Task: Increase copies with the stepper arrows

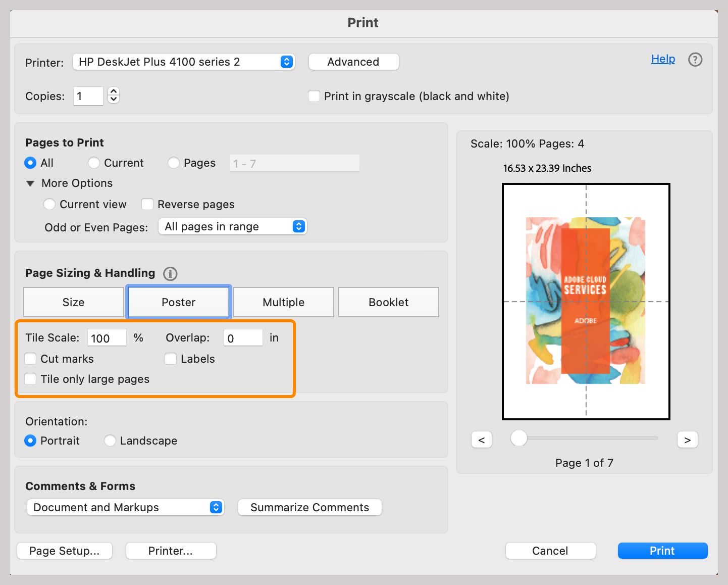Action: point(114,91)
